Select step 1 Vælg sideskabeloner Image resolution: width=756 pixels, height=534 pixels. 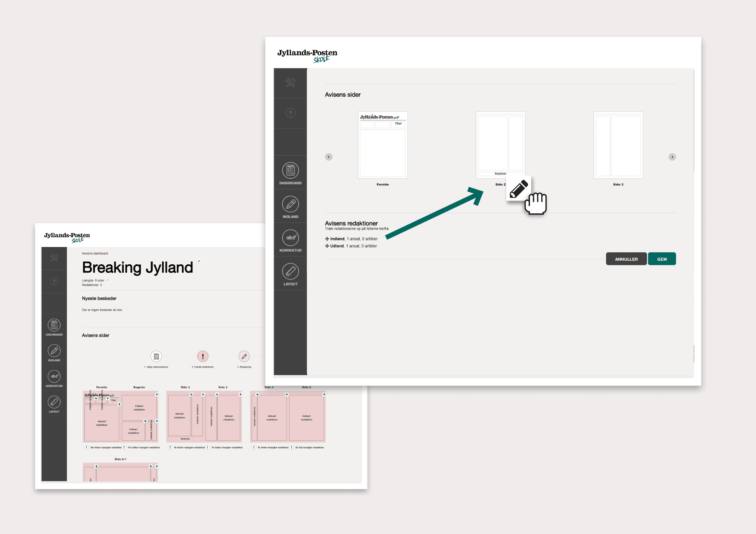pyautogui.click(x=156, y=356)
